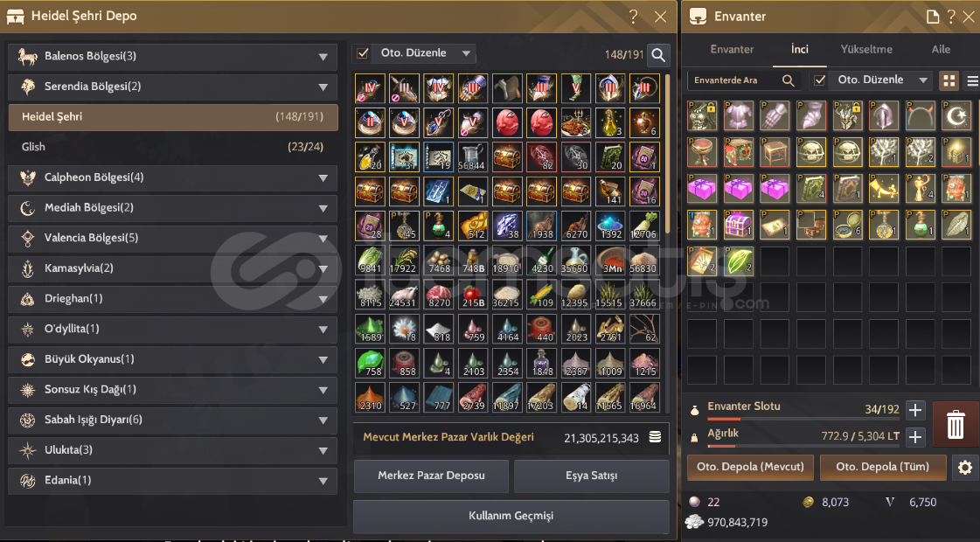The image size is (980, 542).
Task: Open Oto. Düzenle dropdown in storage panel
Action: coord(466,53)
